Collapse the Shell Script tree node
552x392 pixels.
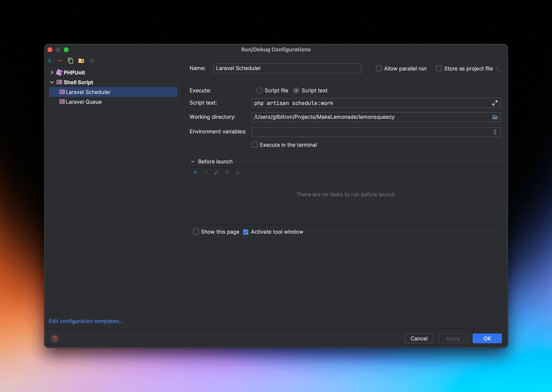[x=52, y=82]
